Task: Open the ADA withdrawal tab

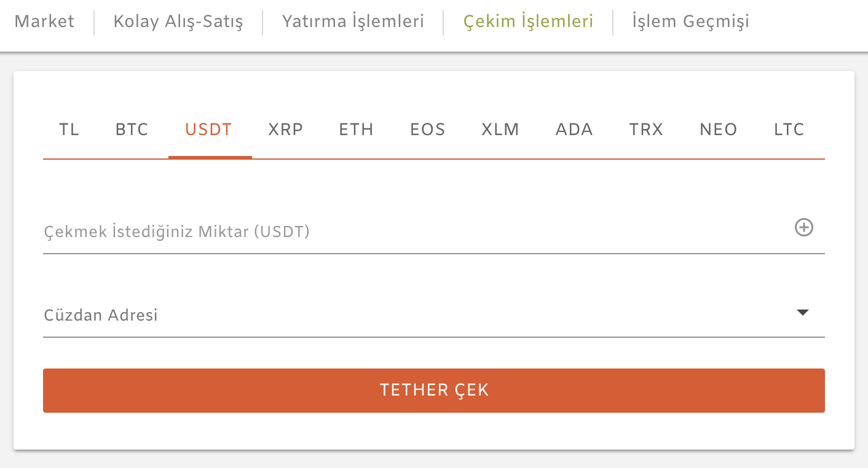Action: coord(574,130)
